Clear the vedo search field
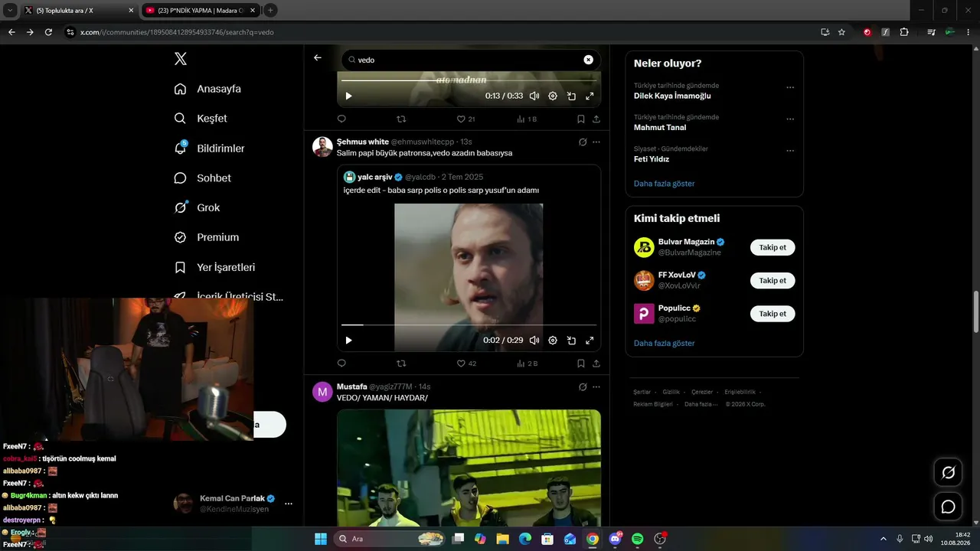 [x=588, y=60]
